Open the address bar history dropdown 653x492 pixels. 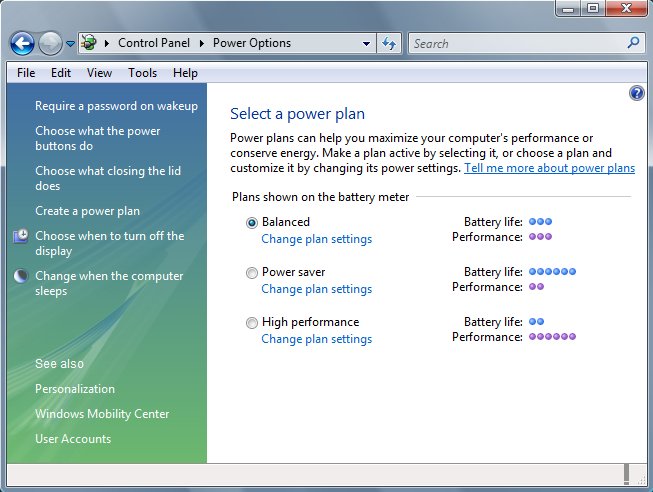pos(366,43)
